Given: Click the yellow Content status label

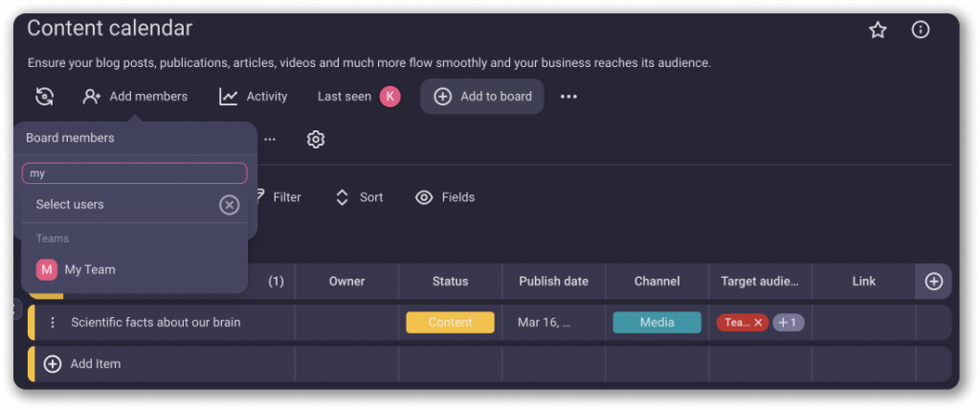Looking at the screenshot, I should pyautogui.click(x=450, y=323).
